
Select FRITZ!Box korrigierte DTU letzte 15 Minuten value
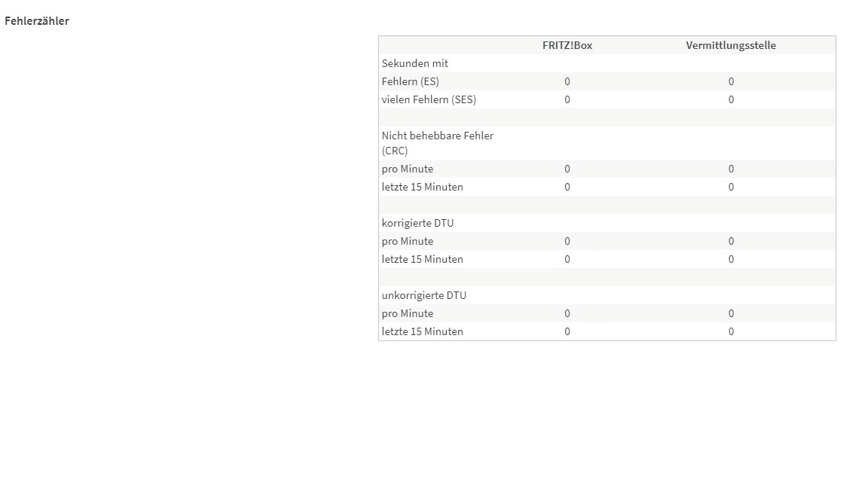click(x=567, y=259)
